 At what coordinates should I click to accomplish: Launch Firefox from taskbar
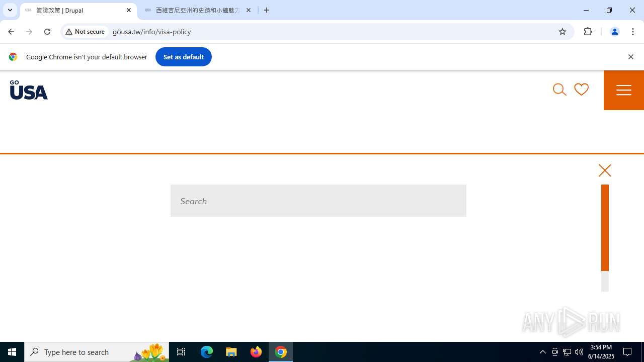256,352
